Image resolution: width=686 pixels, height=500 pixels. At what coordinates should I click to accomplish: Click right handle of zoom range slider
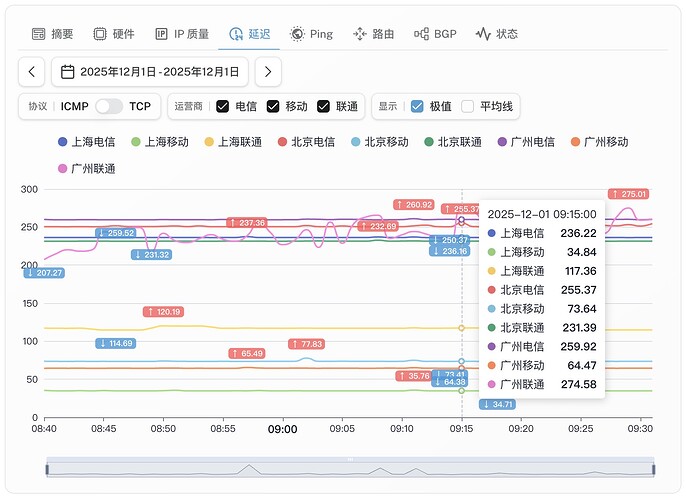pos(654,469)
